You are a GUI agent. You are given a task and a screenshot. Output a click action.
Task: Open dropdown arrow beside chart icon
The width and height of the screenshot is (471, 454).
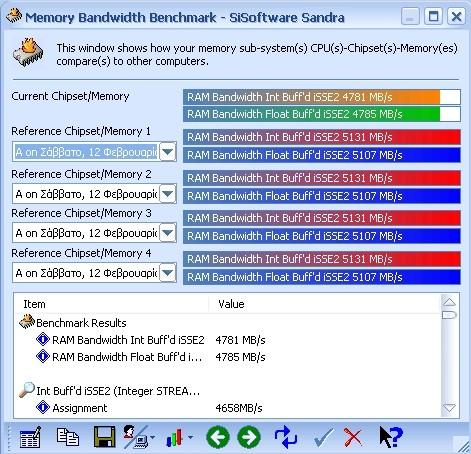point(190,437)
